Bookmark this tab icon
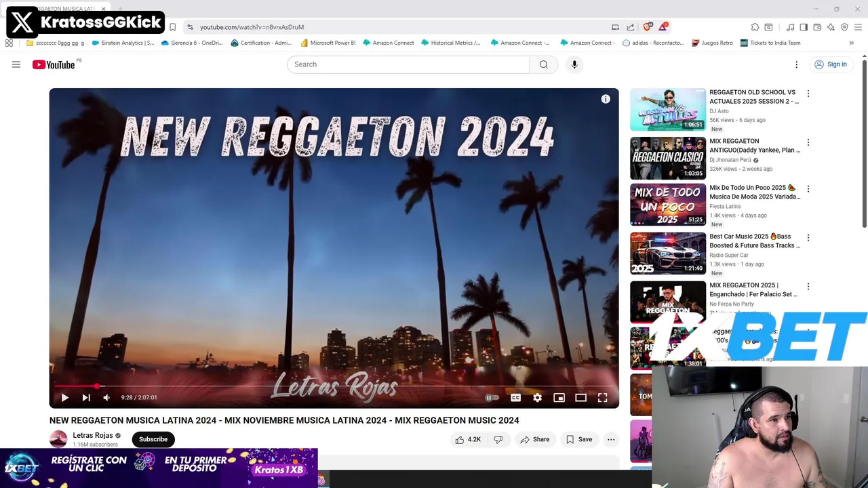 pyautogui.click(x=172, y=27)
